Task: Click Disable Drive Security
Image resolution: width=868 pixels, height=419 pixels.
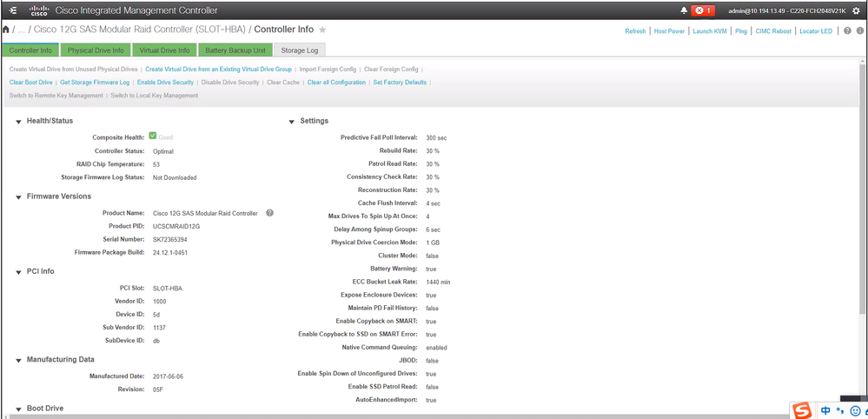Action: (x=230, y=83)
